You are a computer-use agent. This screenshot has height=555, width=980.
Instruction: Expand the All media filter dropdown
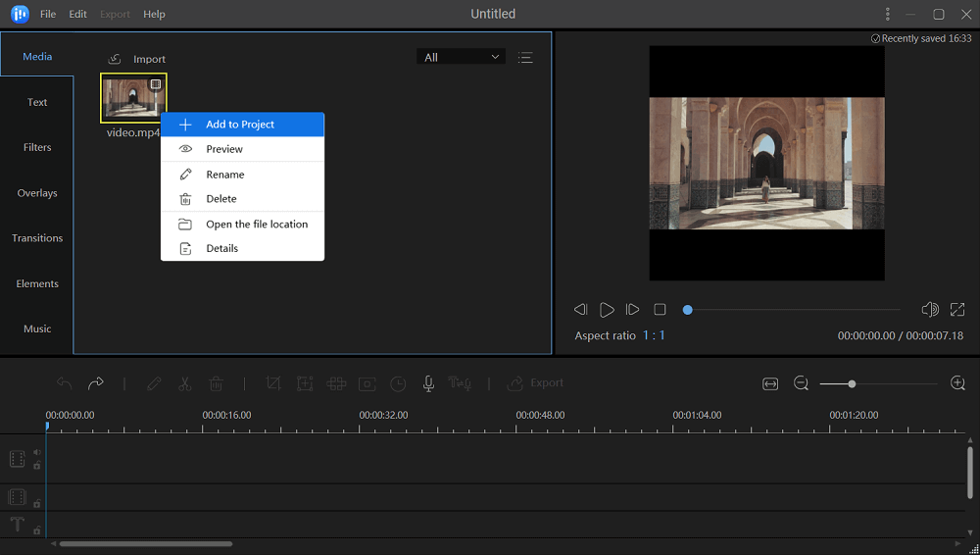click(x=461, y=58)
